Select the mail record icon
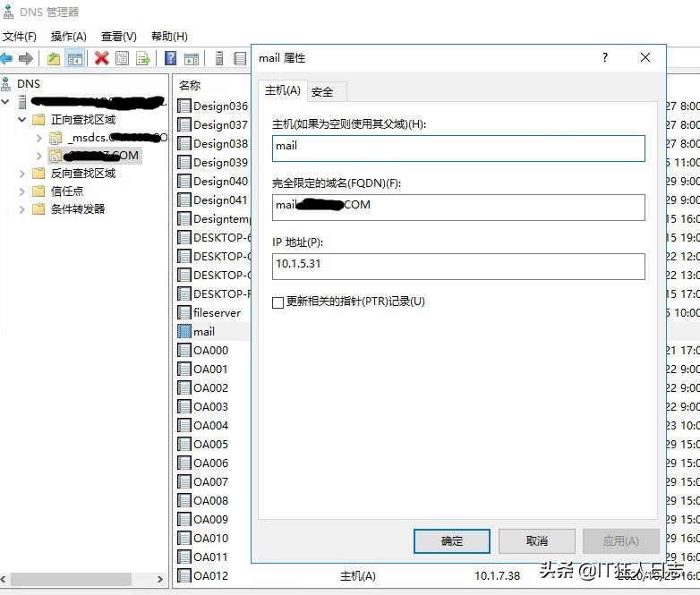The height and width of the screenshot is (595, 700). pyautogui.click(x=184, y=331)
